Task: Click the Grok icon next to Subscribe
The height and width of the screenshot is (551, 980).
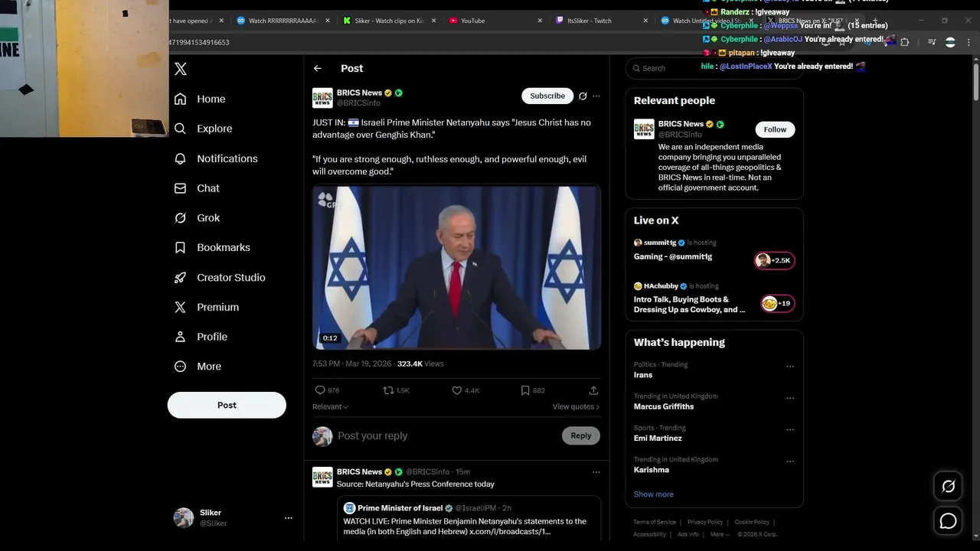Action: tap(583, 96)
